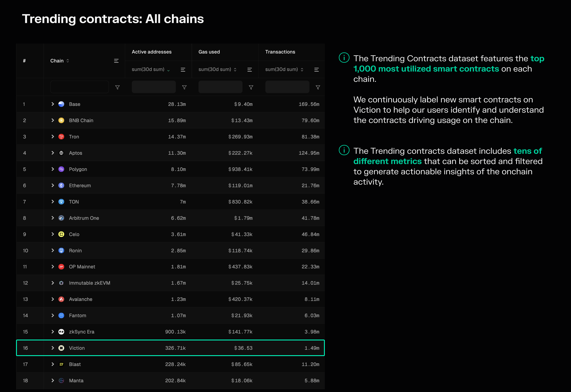Open Transactions sum column menu icon
This screenshot has width=571, height=392.
point(316,70)
